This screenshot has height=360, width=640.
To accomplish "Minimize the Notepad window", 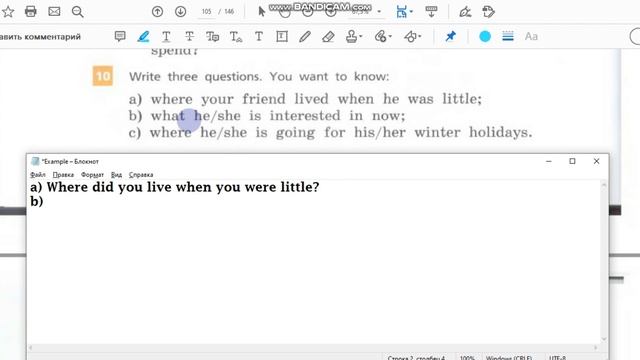I will (x=549, y=162).
